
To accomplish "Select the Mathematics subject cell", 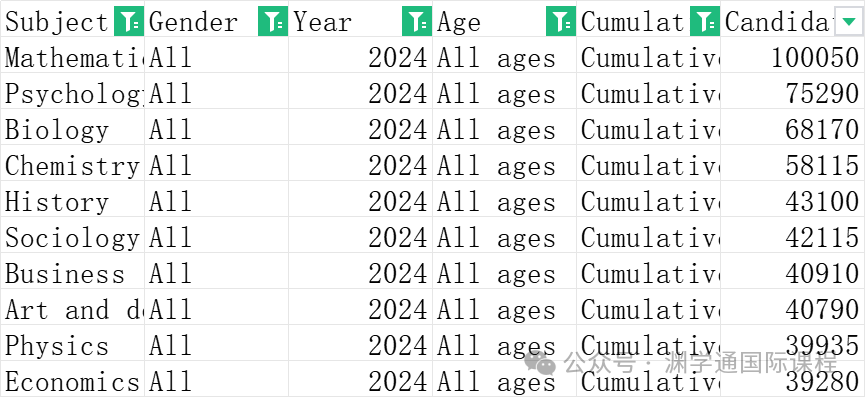I will click(73, 55).
